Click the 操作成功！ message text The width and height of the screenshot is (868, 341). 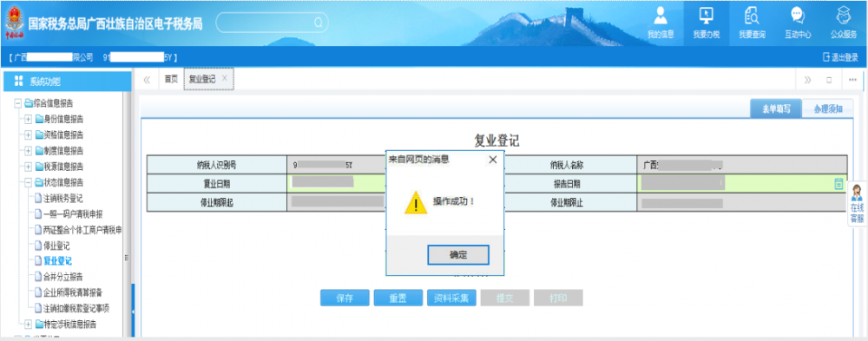(454, 200)
